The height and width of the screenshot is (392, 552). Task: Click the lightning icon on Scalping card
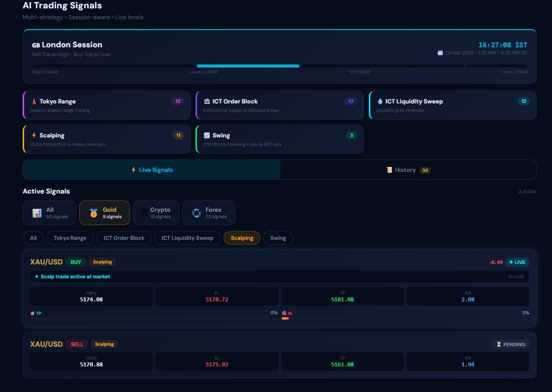point(34,135)
